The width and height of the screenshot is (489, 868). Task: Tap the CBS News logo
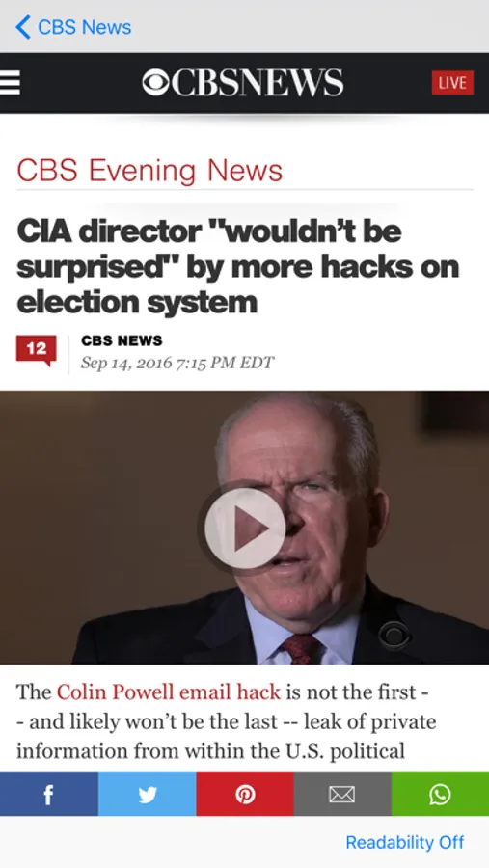(242, 83)
